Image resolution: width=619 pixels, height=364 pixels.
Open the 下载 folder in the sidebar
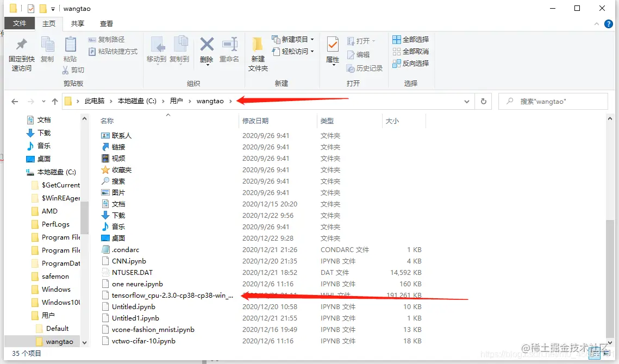pos(42,133)
